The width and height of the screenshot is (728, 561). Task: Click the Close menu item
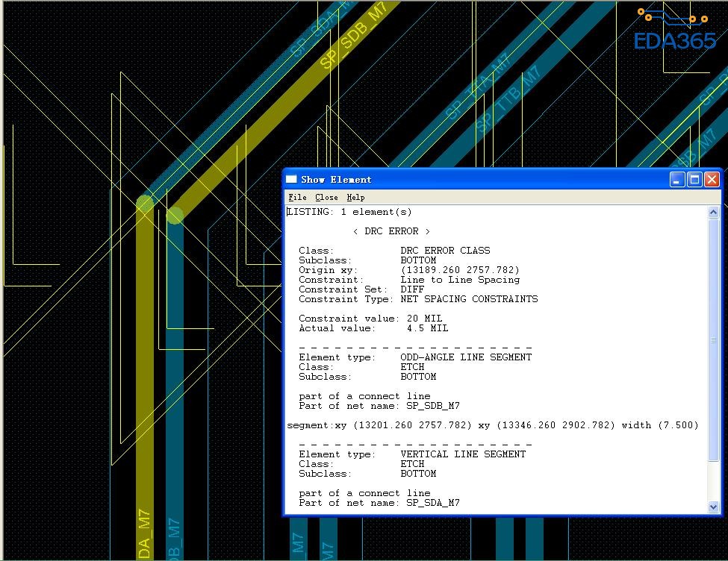326,197
